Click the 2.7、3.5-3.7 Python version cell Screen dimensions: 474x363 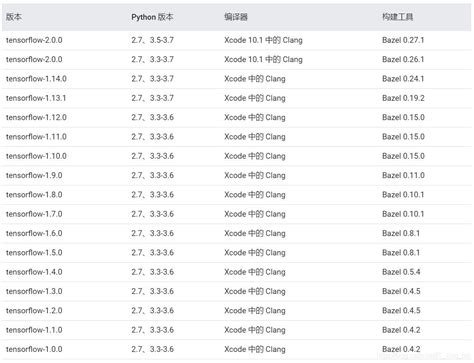(x=152, y=40)
